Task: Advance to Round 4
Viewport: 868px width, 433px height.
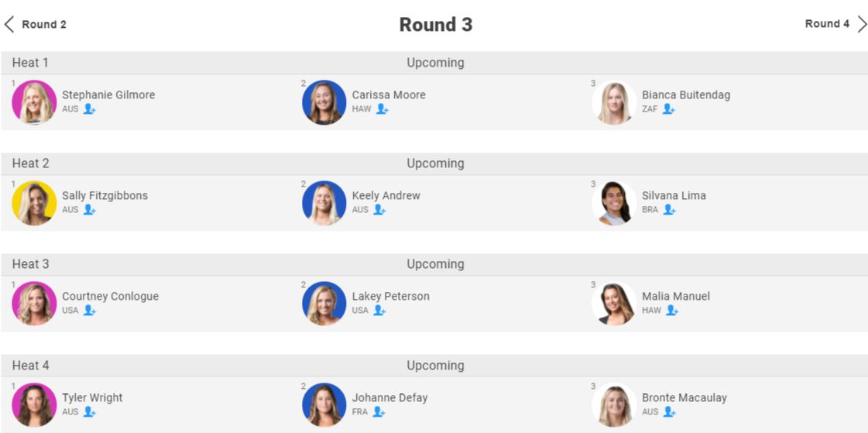Action: (x=835, y=24)
